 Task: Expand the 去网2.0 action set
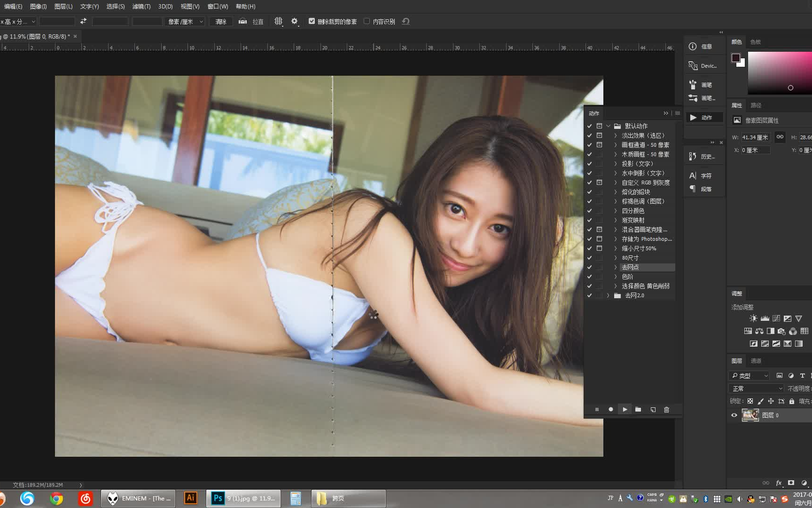tap(609, 295)
